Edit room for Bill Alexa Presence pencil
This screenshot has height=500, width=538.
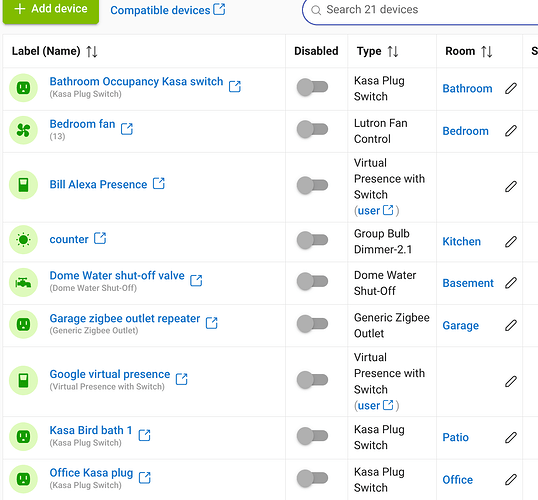[511, 186]
